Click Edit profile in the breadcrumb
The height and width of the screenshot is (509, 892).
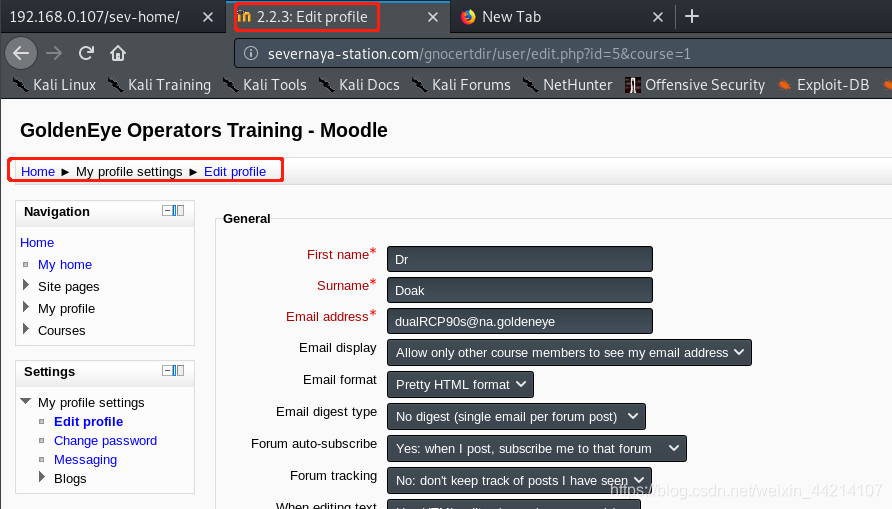[235, 172]
